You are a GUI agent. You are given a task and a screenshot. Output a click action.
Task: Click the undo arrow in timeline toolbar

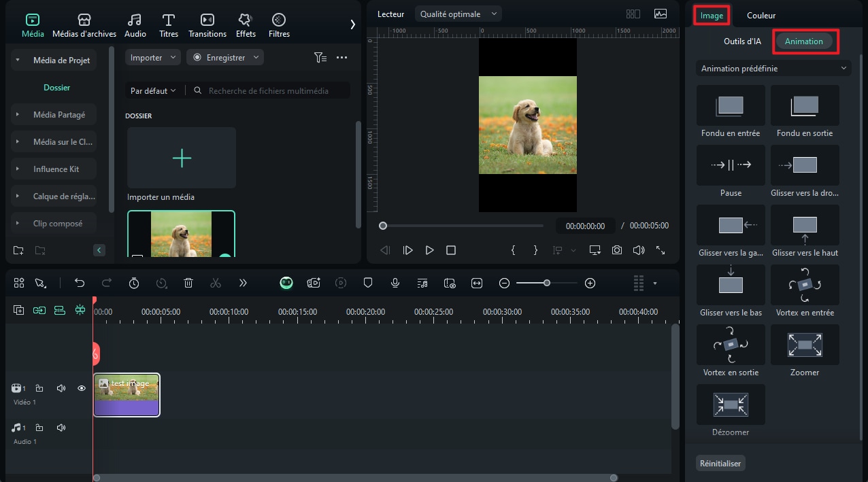click(80, 283)
